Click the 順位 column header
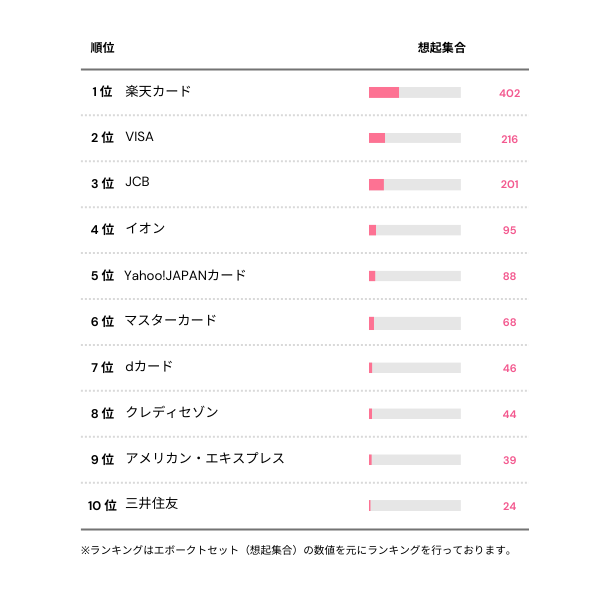600x600 pixels. (102, 48)
